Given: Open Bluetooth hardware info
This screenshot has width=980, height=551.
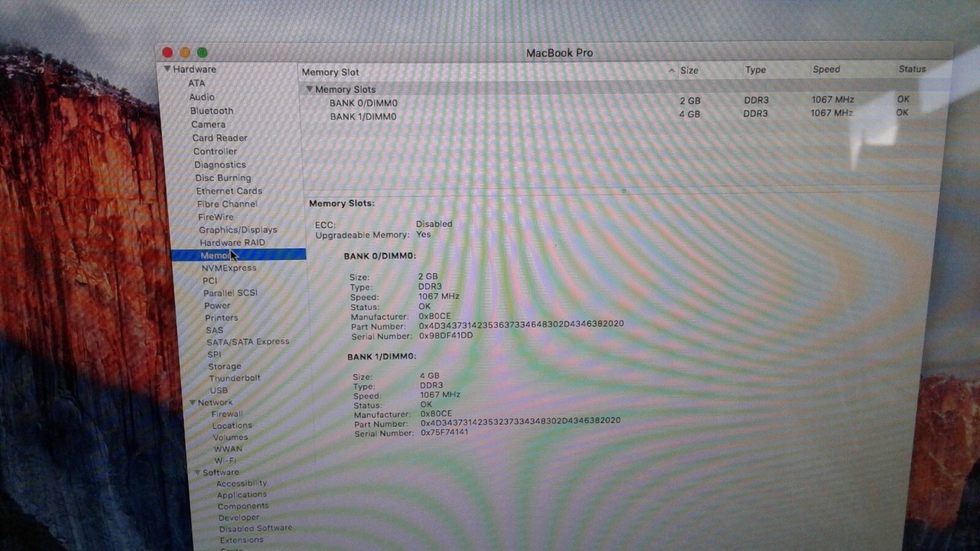Looking at the screenshot, I should [211, 111].
